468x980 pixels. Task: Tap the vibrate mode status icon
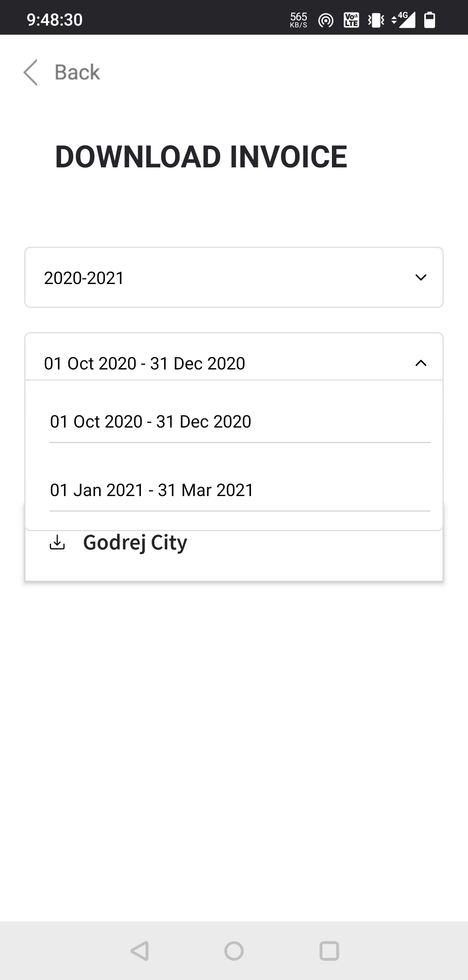tap(376, 20)
